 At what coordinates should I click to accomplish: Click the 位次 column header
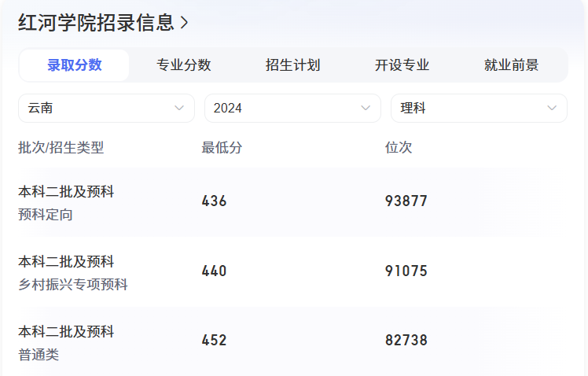pos(399,147)
